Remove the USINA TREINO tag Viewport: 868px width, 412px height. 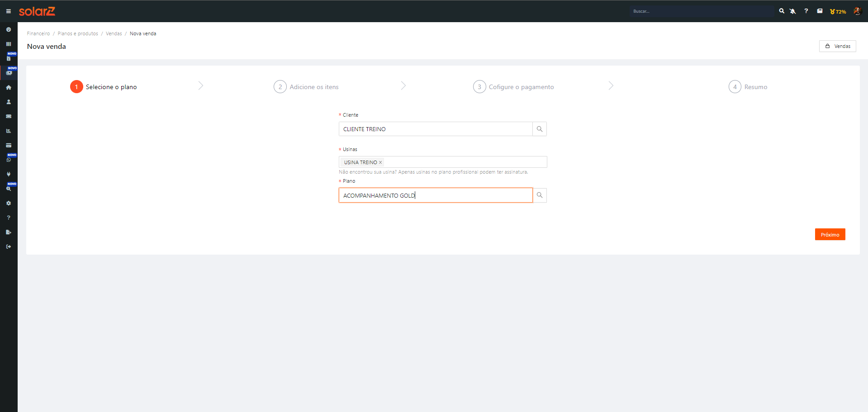coord(380,162)
